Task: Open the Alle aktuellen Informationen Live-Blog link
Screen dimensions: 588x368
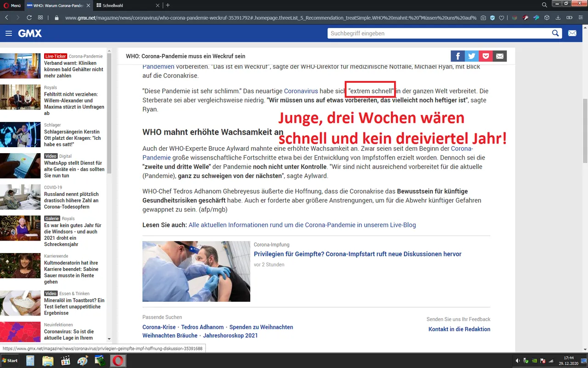Action: pos(302,225)
